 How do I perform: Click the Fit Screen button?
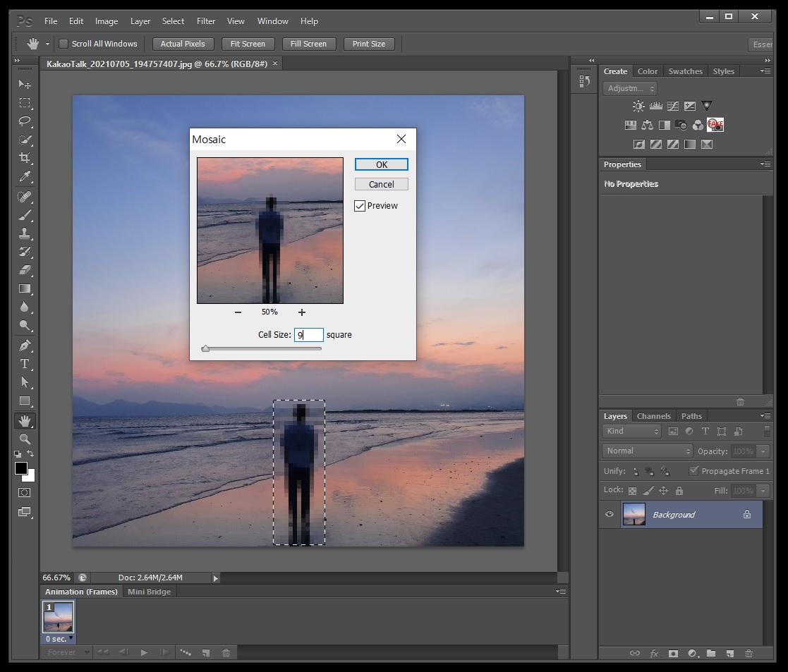click(x=248, y=44)
